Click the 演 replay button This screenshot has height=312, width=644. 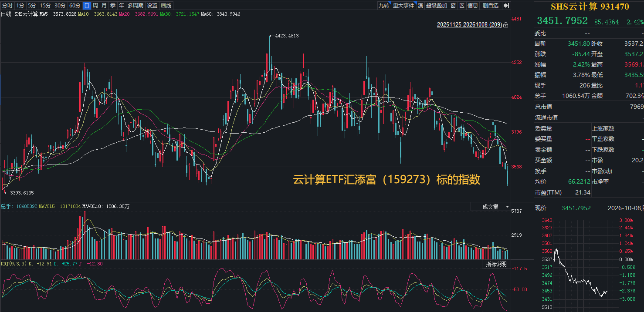point(420,6)
